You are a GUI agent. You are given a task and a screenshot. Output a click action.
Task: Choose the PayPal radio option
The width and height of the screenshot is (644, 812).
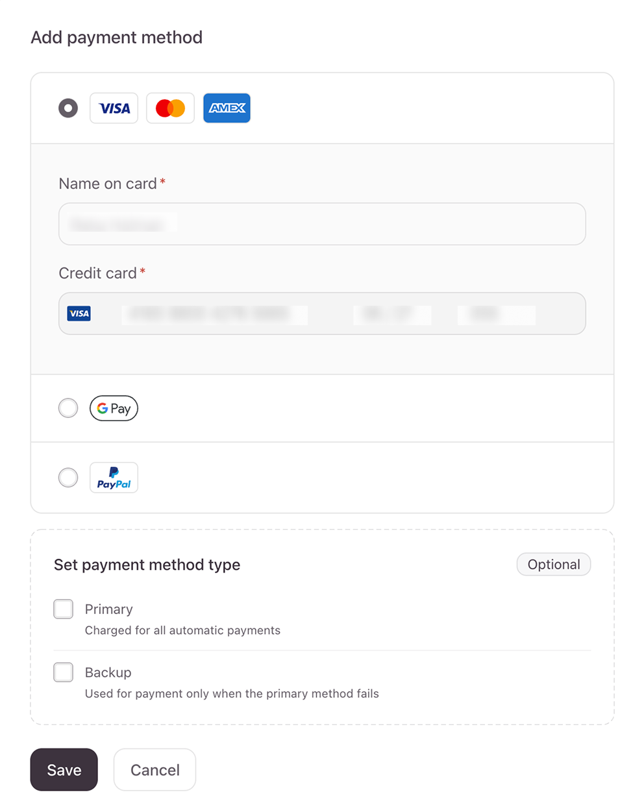tap(68, 478)
